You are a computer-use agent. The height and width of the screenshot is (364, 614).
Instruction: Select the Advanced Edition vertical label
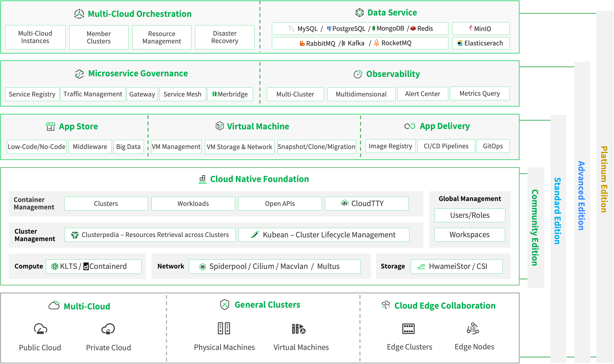(582, 196)
